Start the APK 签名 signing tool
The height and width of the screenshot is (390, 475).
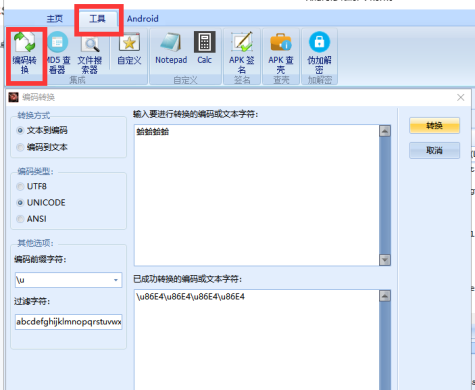(x=242, y=53)
